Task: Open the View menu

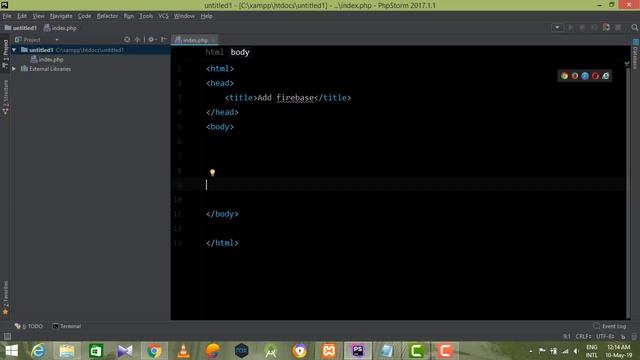Action: pos(38,16)
